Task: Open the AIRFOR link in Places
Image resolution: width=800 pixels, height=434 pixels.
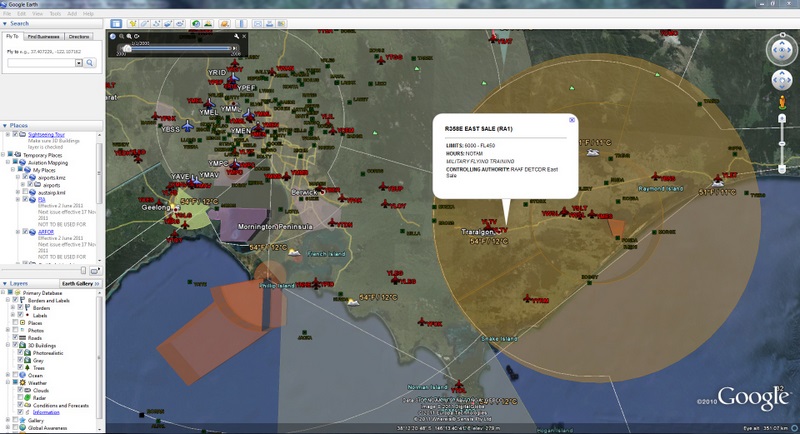Action: click(x=46, y=232)
